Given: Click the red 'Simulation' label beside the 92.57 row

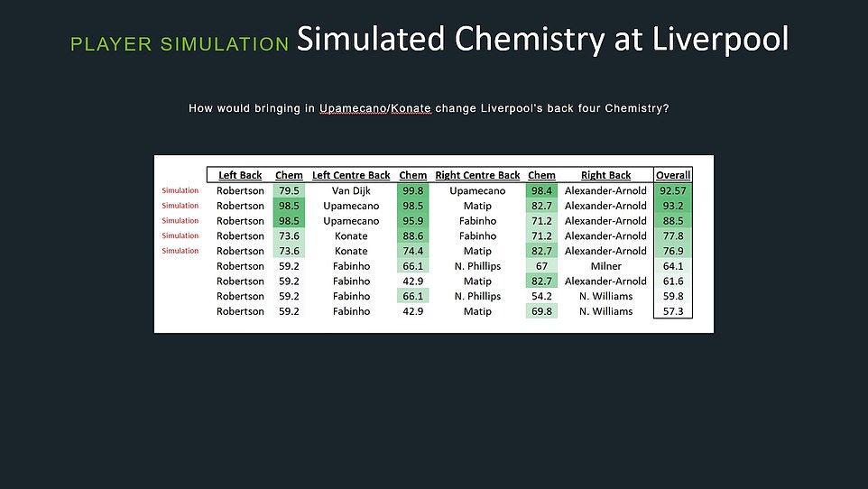Looking at the screenshot, I should click(180, 190).
